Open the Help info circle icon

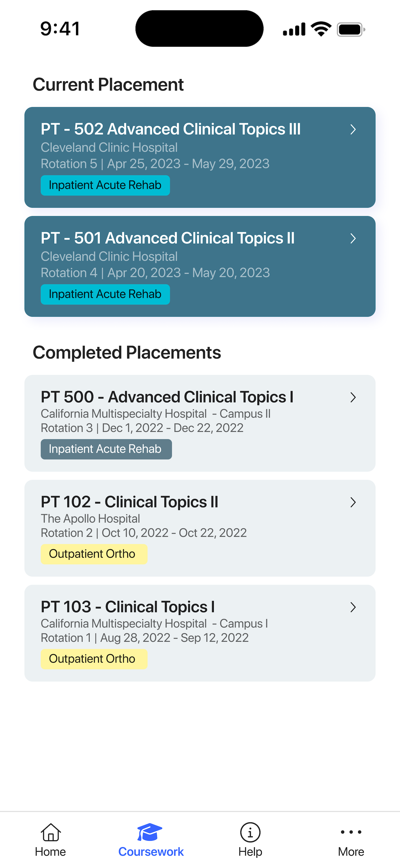click(x=250, y=832)
